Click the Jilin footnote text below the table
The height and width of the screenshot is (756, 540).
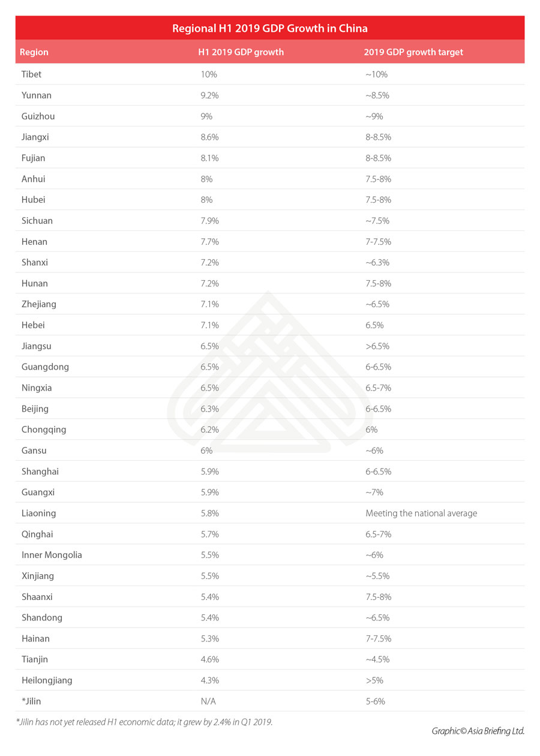[144, 722]
